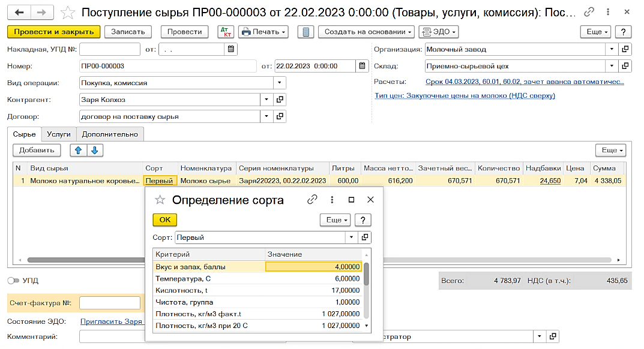Move row up with blue arrow
644x349 pixels.
tap(78, 151)
